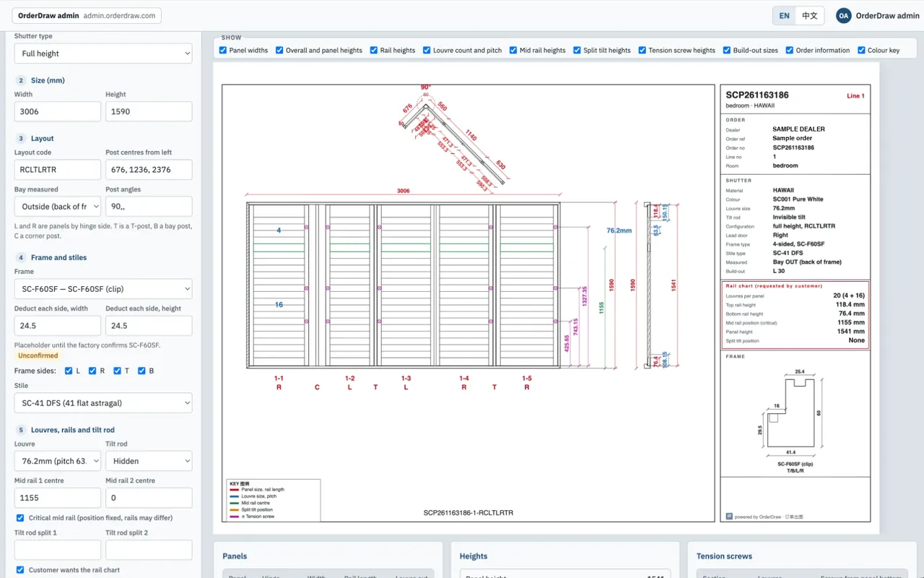Open the Frame SC-F60SF dropdown
This screenshot has height=578, width=924.
103,289
